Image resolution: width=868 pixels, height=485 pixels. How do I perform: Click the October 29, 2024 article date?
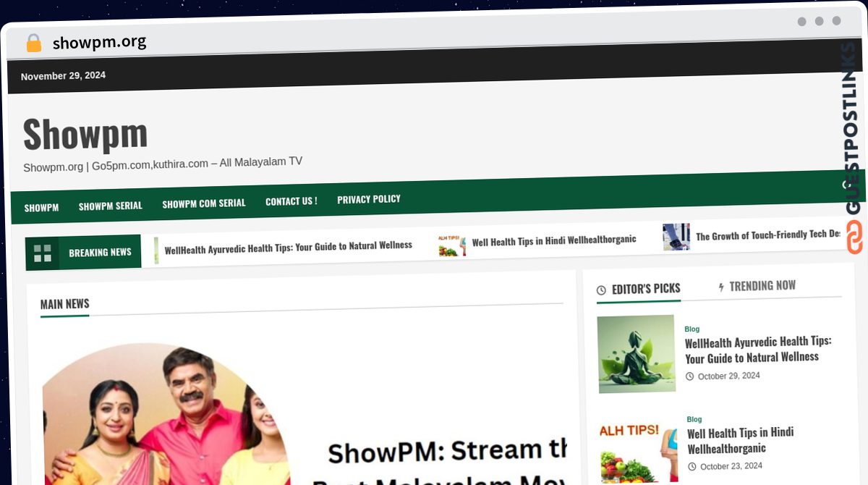coord(729,376)
